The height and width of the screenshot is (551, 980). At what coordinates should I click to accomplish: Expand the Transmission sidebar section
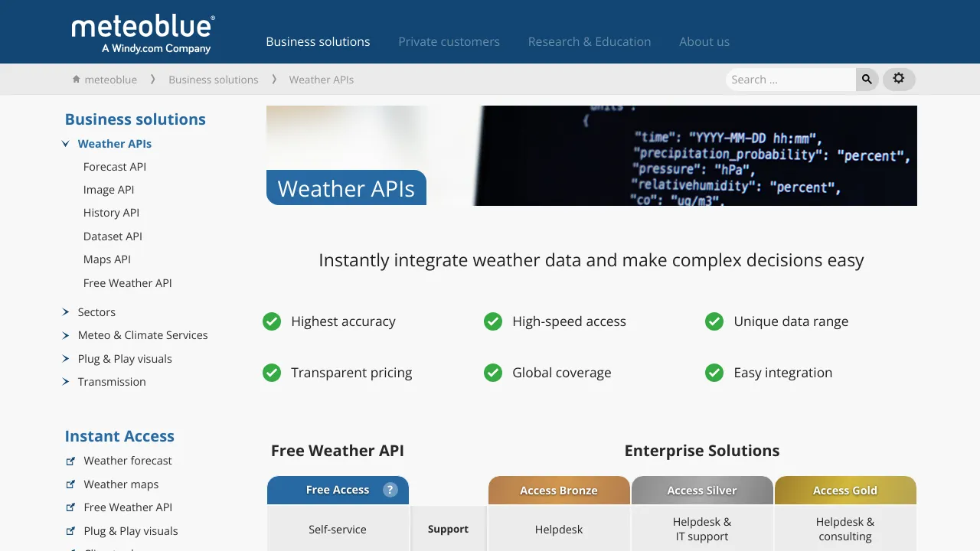coord(66,382)
